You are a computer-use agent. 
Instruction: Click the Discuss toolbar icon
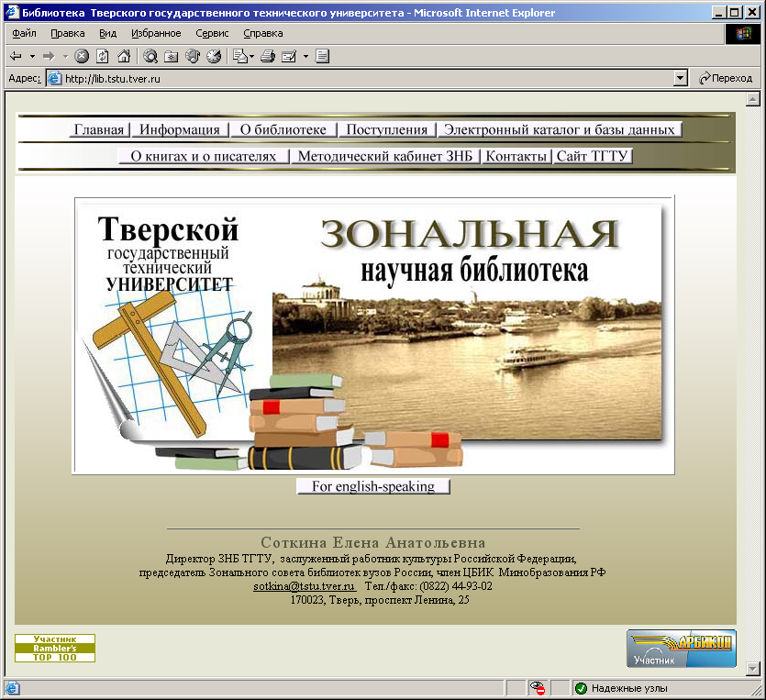pyautogui.click(x=322, y=56)
